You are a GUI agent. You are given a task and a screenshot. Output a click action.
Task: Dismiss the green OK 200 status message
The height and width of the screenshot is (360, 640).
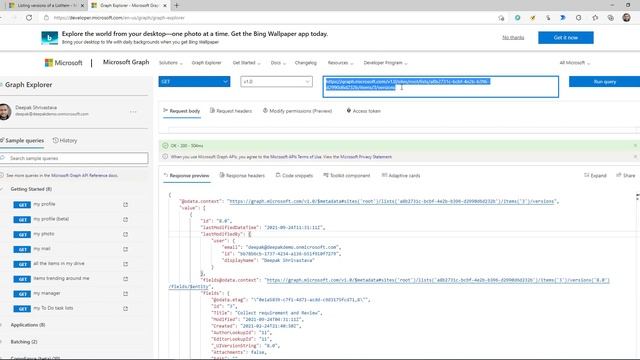tap(635, 146)
